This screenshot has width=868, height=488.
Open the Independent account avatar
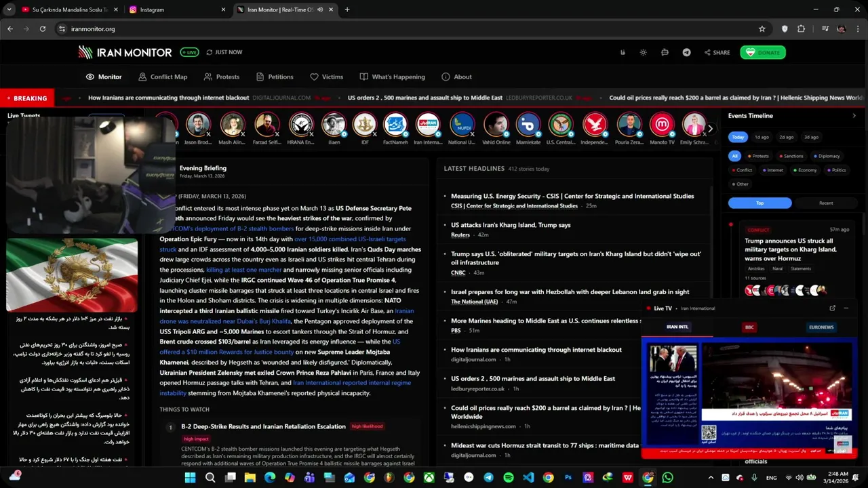(x=595, y=125)
